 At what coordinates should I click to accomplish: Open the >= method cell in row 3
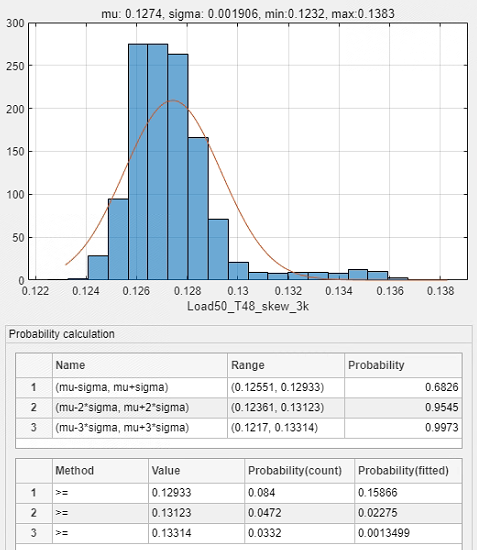tap(100, 533)
